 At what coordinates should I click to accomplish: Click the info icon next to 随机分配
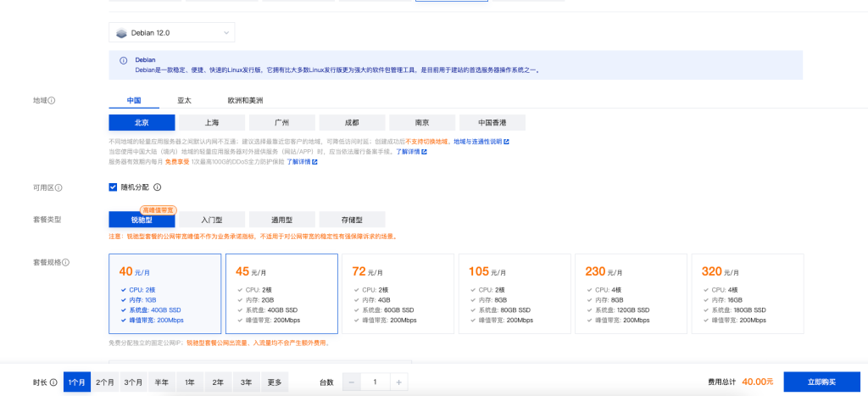point(158,187)
